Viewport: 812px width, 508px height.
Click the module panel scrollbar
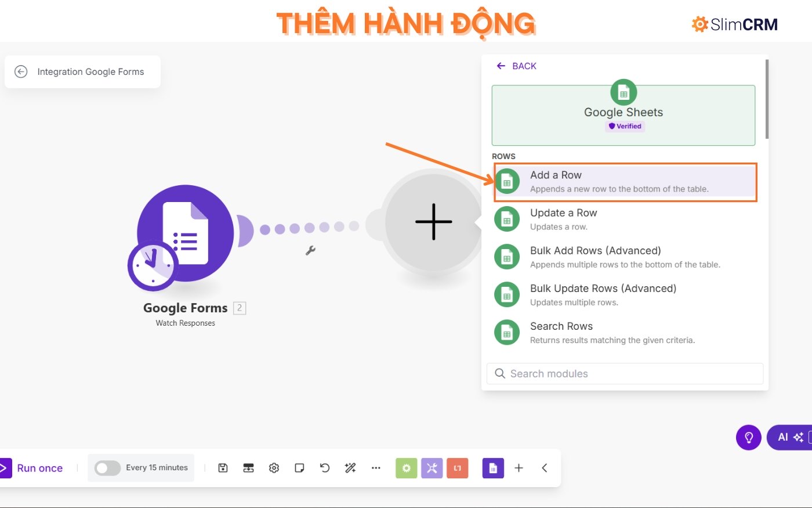click(767, 99)
